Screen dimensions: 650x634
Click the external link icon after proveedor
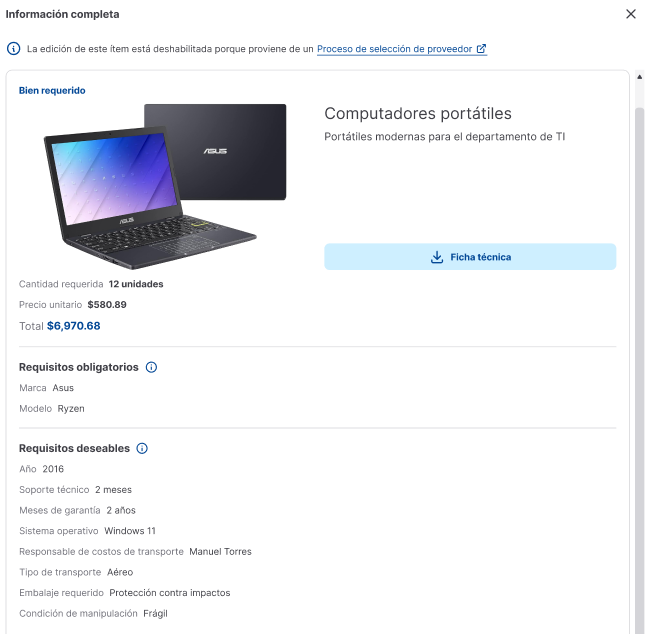click(x=481, y=49)
